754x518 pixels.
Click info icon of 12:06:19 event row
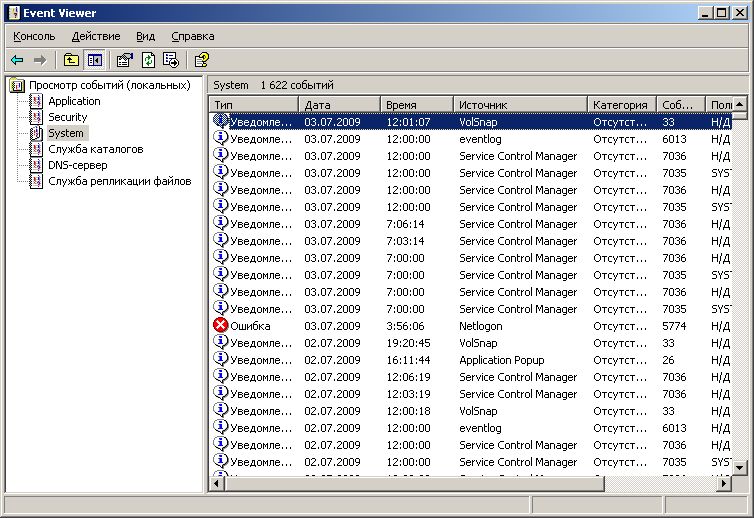tap(220, 376)
